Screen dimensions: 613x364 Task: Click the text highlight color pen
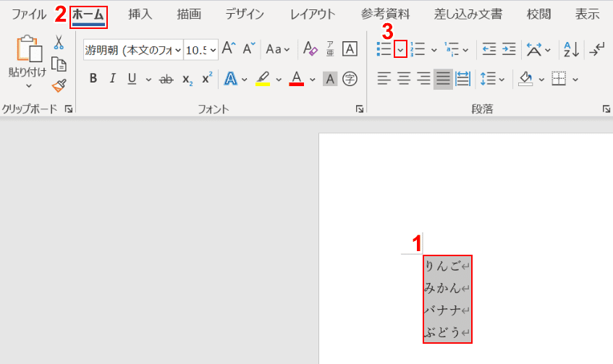(x=263, y=79)
